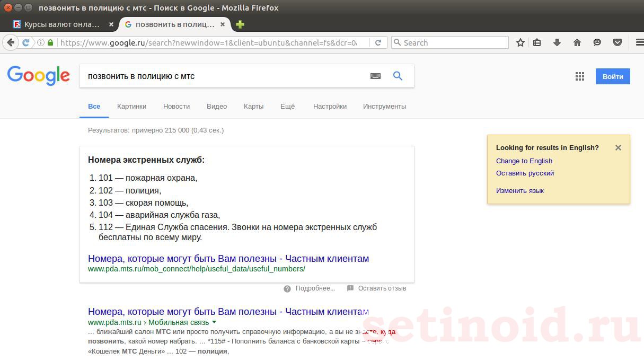Go to the «Карты» tab
The image size is (644, 361).
coord(254,106)
